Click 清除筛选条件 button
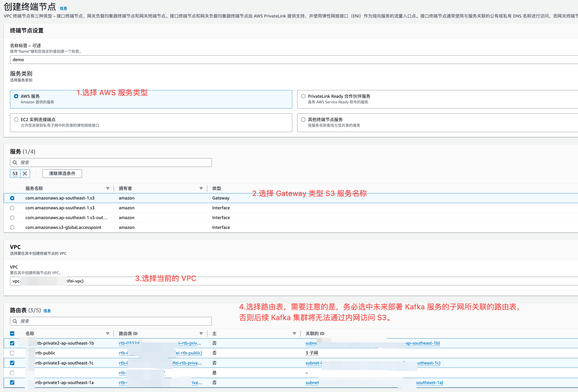 coord(62,174)
